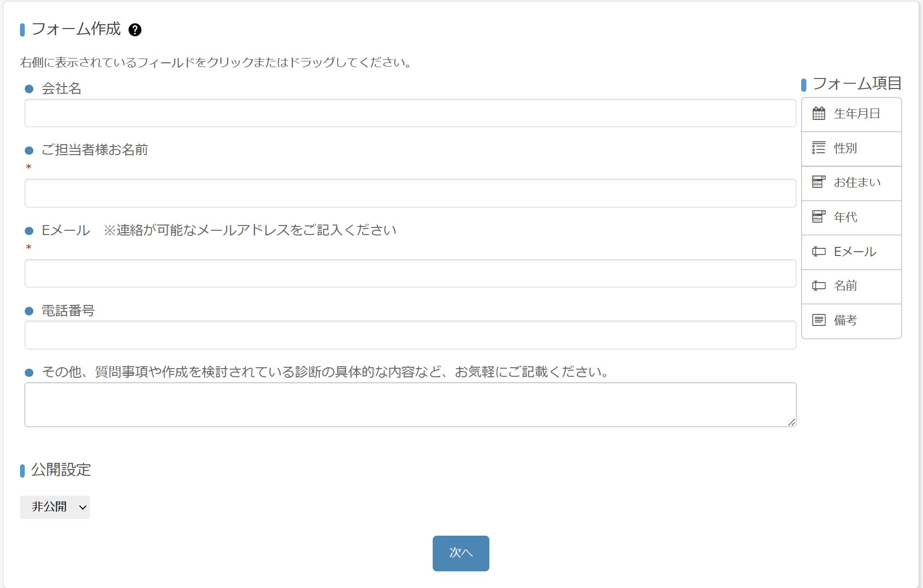The width and height of the screenshot is (923, 588).
Task: Click the inquiry details textarea
Action: (410, 404)
